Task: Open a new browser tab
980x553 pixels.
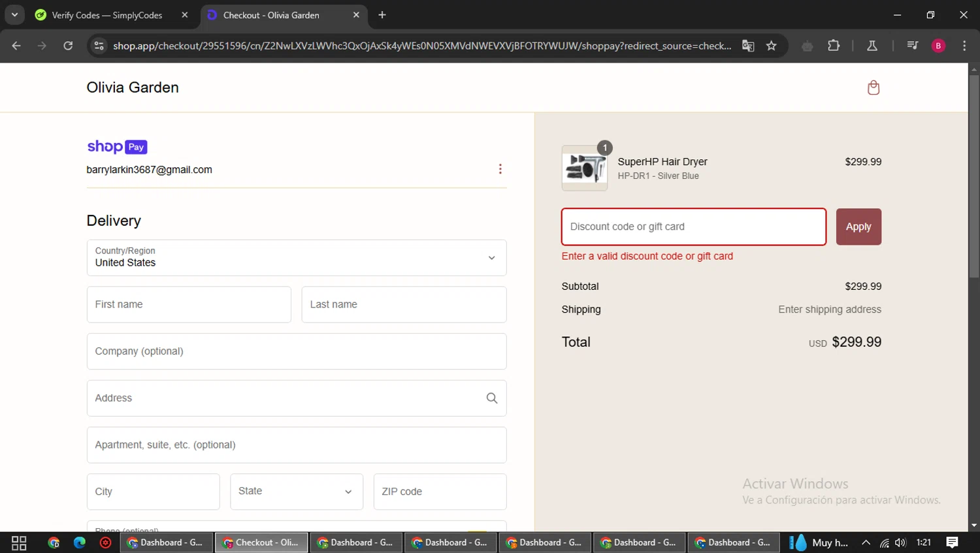Action: 382,15
